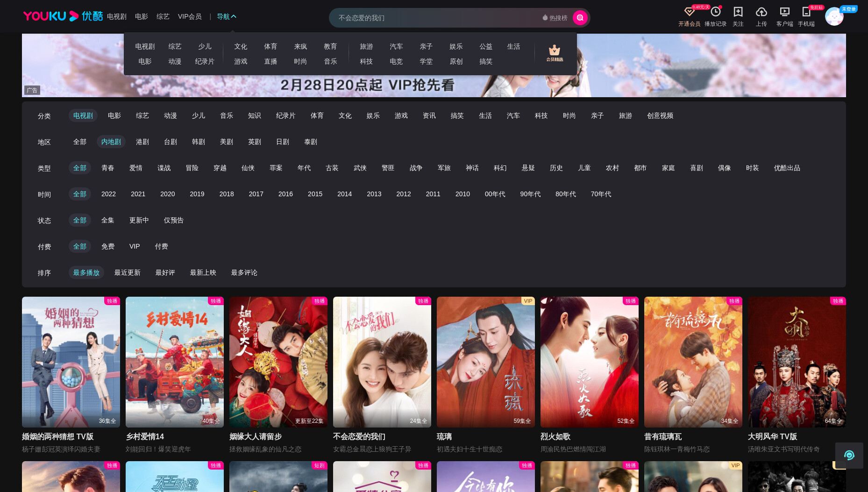Image resolution: width=868 pixels, height=492 pixels.
Task: Click the 会员精选 crown icon
Action: (x=555, y=53)
